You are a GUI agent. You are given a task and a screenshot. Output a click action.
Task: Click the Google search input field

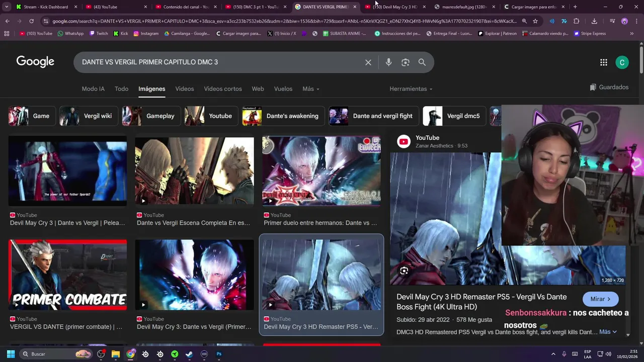(221, 62)
